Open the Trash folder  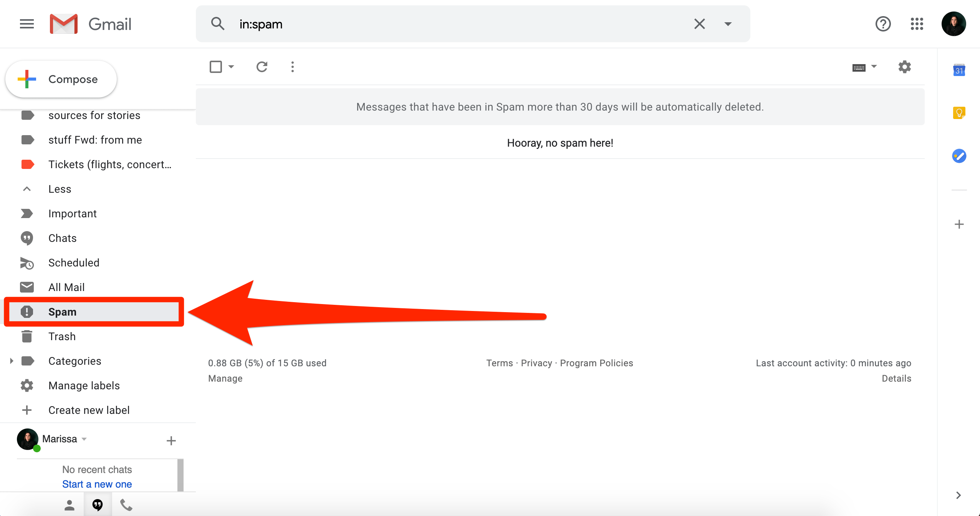pyautogui.click(x=62, y=336)
